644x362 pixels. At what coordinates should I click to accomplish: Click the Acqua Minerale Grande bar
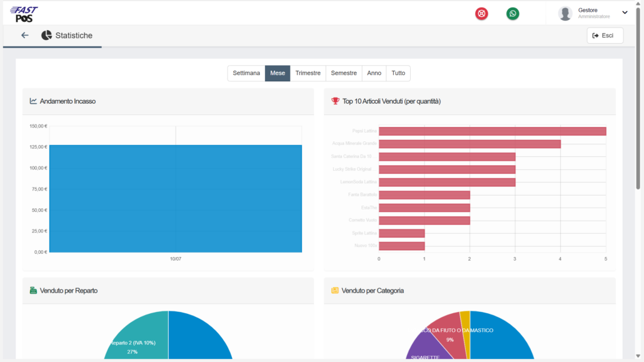pyautogui.click(x=470, y=144)
